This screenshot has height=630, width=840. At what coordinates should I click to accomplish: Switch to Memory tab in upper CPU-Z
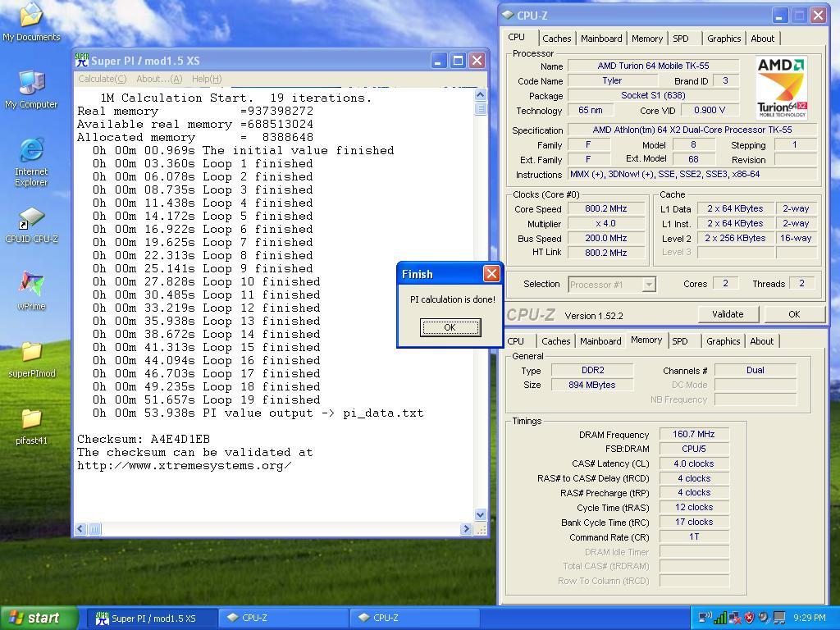(x=646, y=39)
